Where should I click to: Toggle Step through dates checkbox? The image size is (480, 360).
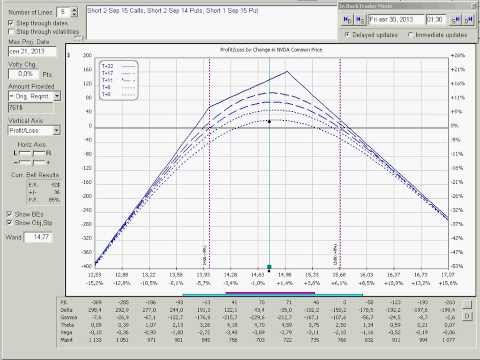(11, 23)
